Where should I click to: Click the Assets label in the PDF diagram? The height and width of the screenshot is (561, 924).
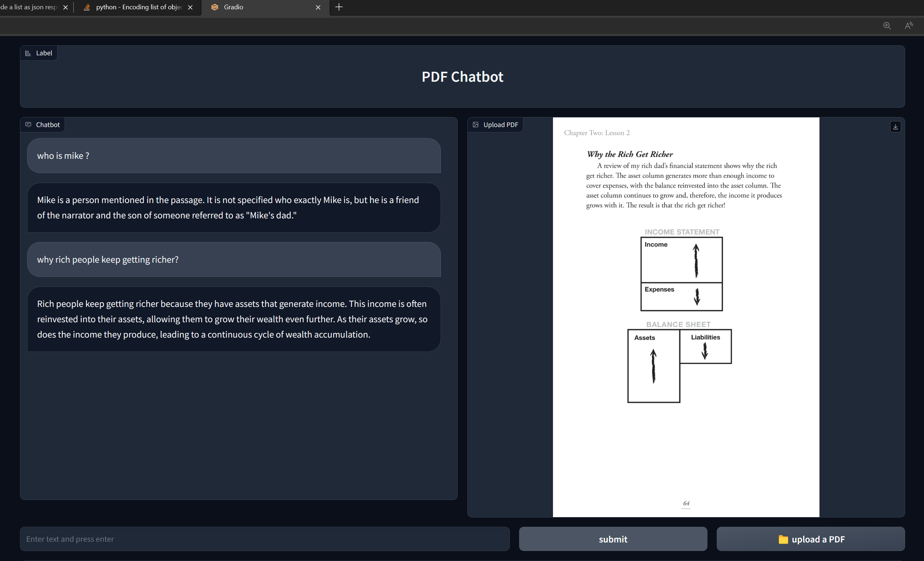[x=645, y=338]
